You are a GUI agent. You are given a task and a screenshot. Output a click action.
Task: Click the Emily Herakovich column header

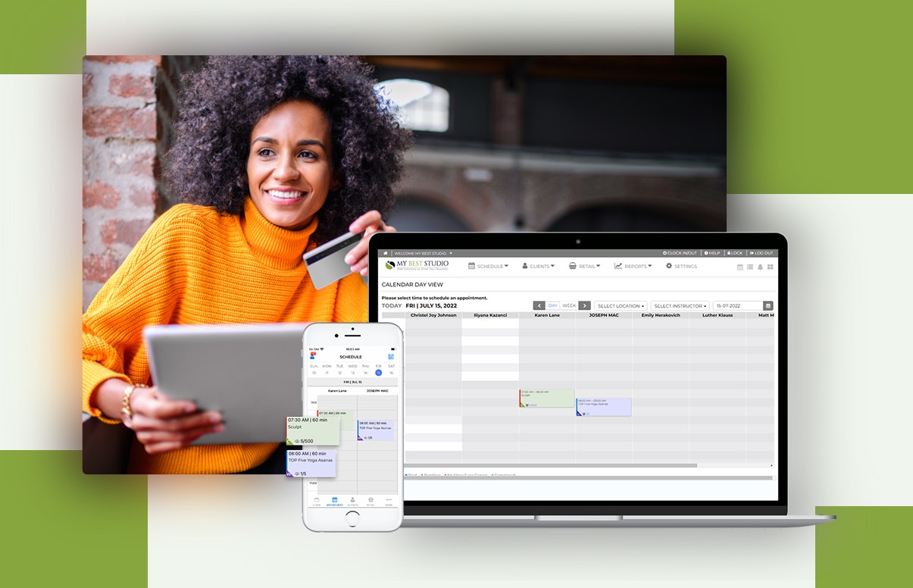661,314
